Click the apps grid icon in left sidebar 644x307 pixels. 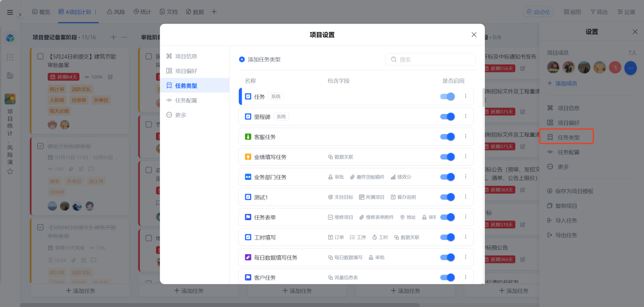point(10,57)
